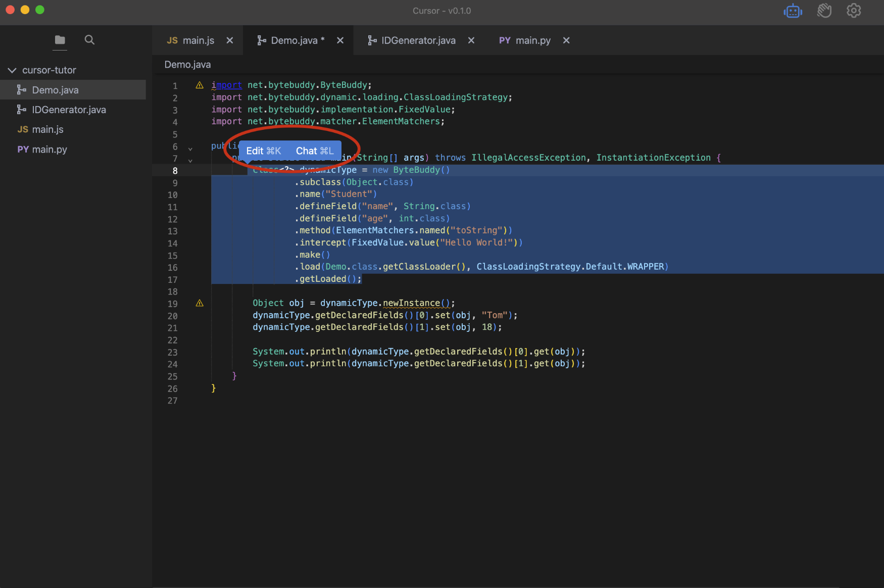Open Demo.java in the file tree

(73, 90)
